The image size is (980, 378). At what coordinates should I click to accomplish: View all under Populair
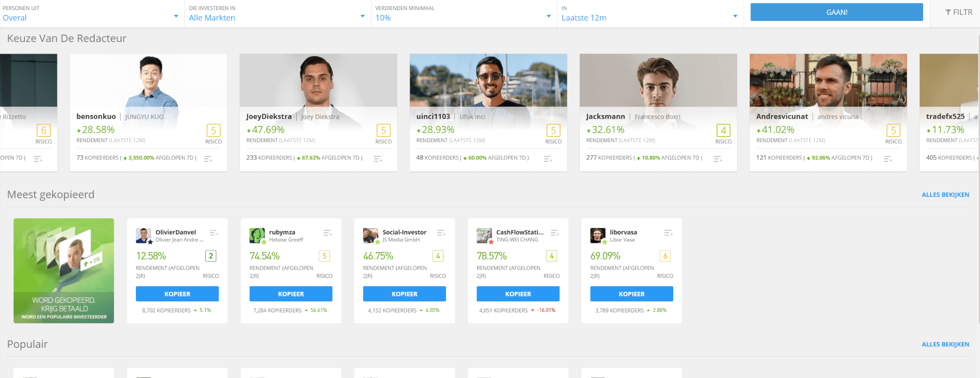(x=946, y=344)
